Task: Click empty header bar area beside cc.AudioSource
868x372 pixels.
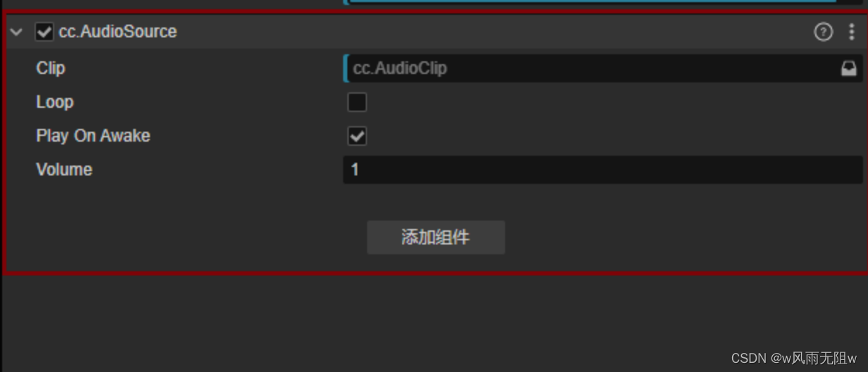Action: click(x=493, y=32)
